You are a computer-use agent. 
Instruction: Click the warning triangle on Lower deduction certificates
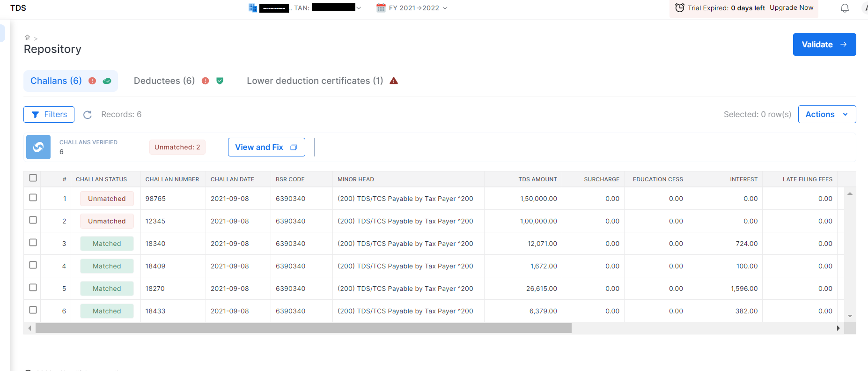(x=394, y=81)
